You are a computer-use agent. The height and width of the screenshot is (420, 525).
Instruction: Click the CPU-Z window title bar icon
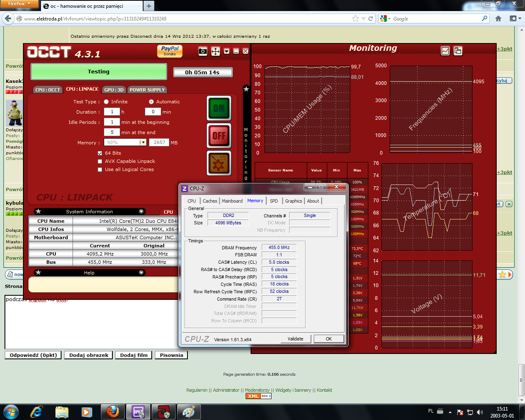click(x=185, y=189)
